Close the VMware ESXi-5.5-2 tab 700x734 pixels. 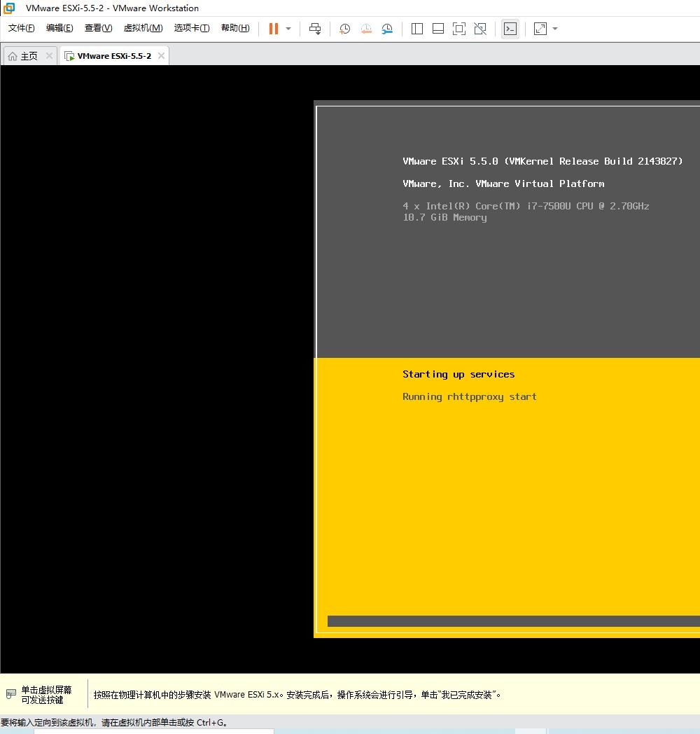(161, 56)
